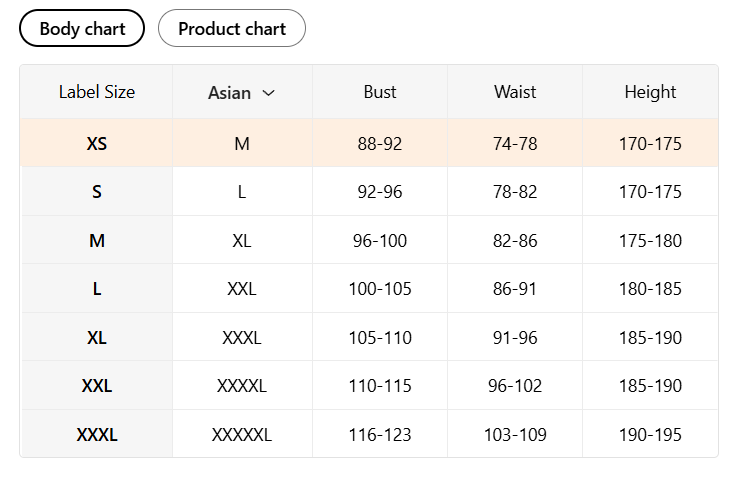The width and height of the screenshot is (745, 481).
Task: Open the Product chart tab
Action: (x=232, y=29)
